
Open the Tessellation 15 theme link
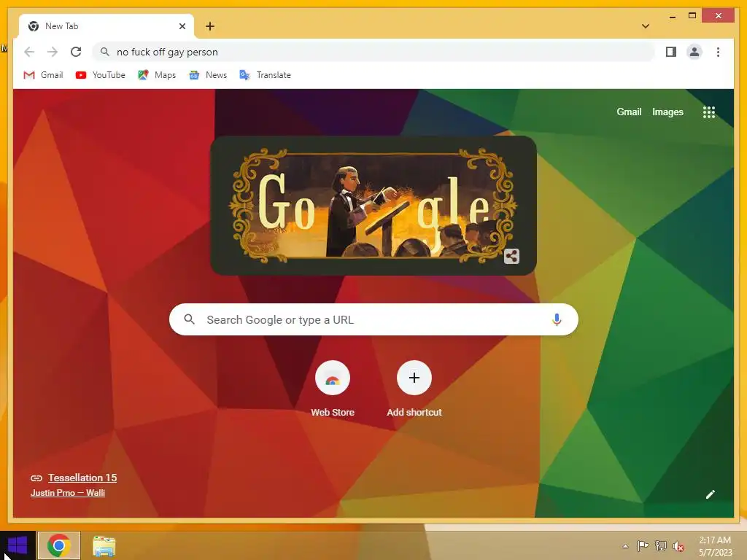pyautogui.click(x=82, y=478)
